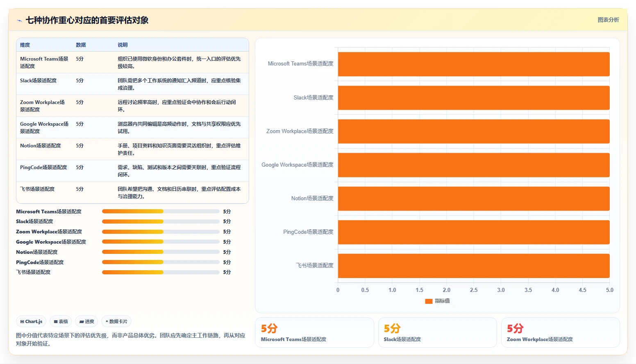Click the 维度 column header
This screenshot has height=364, width=636.
[x=25, y=45]
